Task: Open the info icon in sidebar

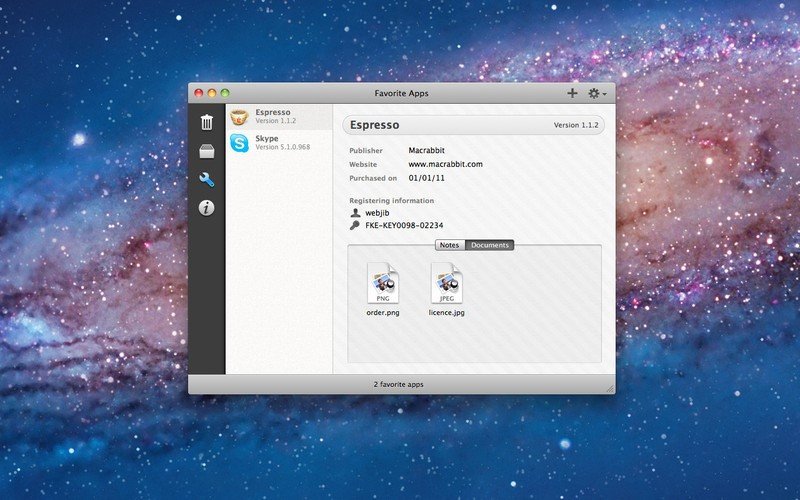Action: pos(207,208)
